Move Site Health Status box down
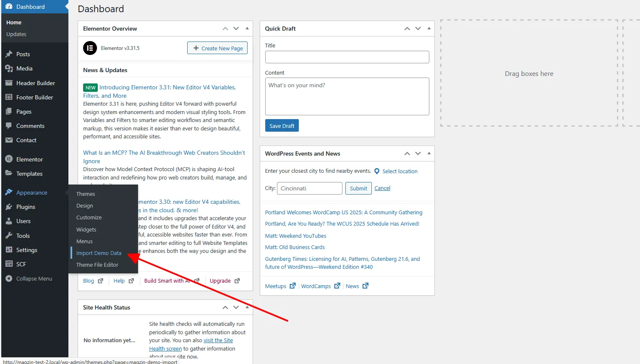 236,307
